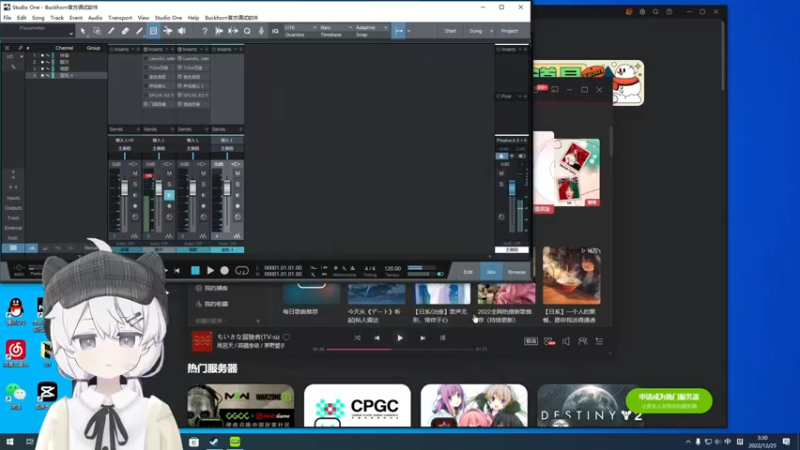Open the Parameter dropdown arrow
800x450 pixels.
71,34
